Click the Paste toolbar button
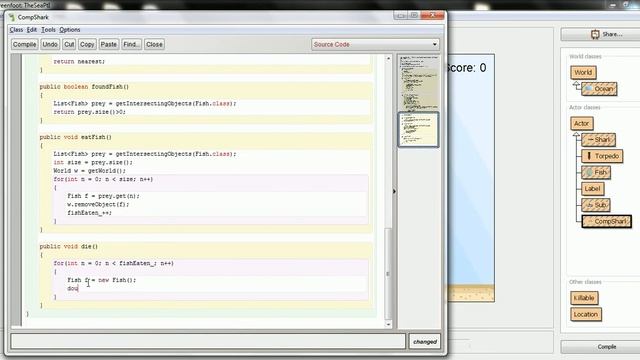 [109, 44]
